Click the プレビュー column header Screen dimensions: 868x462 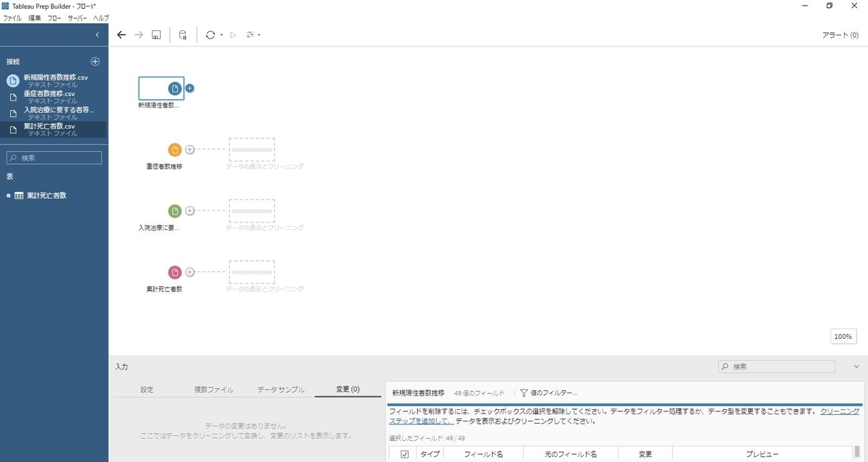(762, 454)
